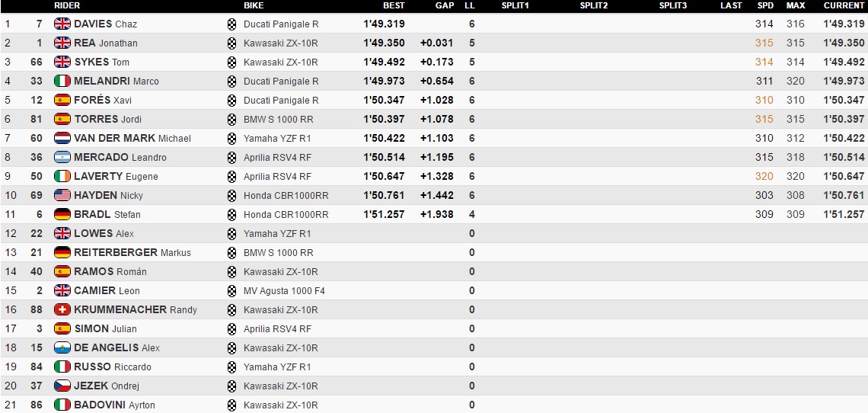Click the checkered flag beside MV Agusta 1000 F4
This screenshot has width=868, height=413.
(232, 290)
